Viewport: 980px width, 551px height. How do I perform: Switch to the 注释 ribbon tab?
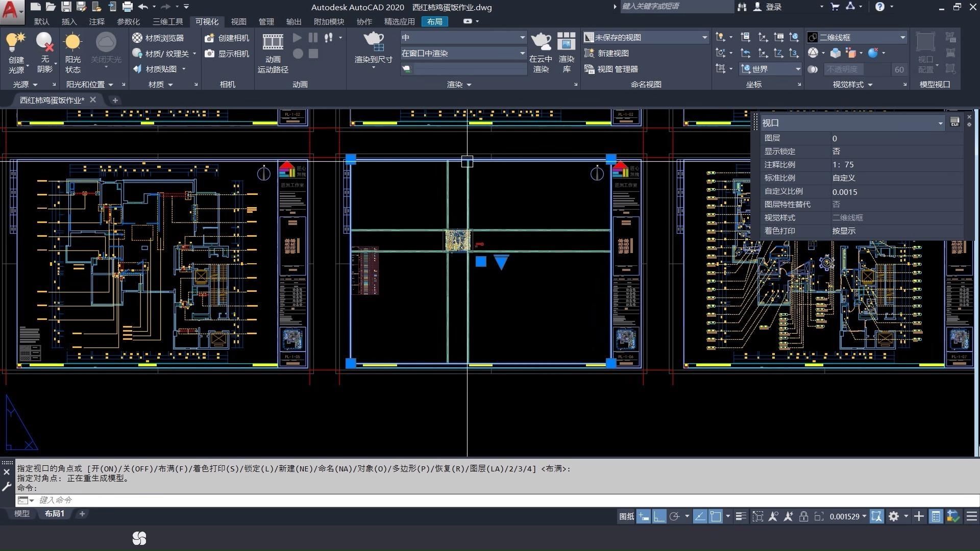[x=96, y=21]
